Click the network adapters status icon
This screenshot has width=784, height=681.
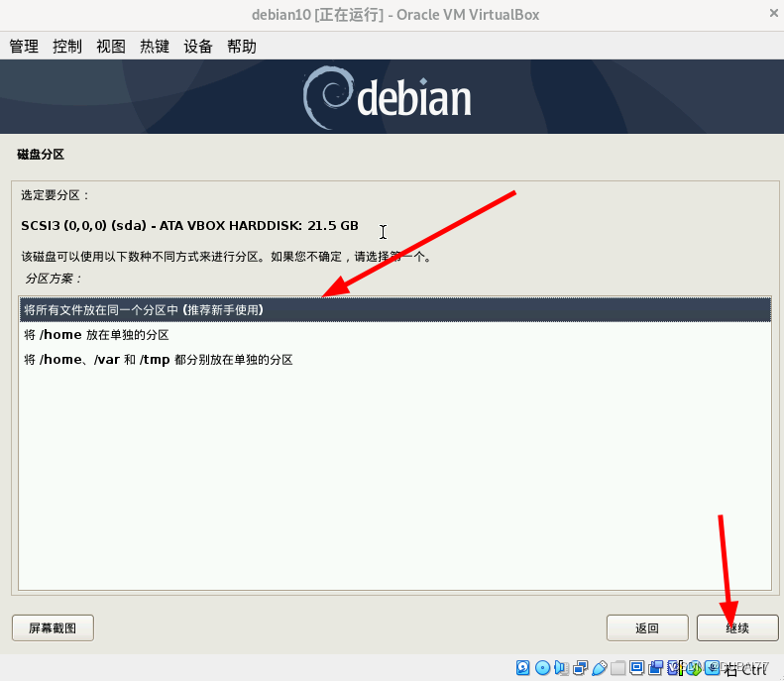pyautogui.click(x=581, y=667)
